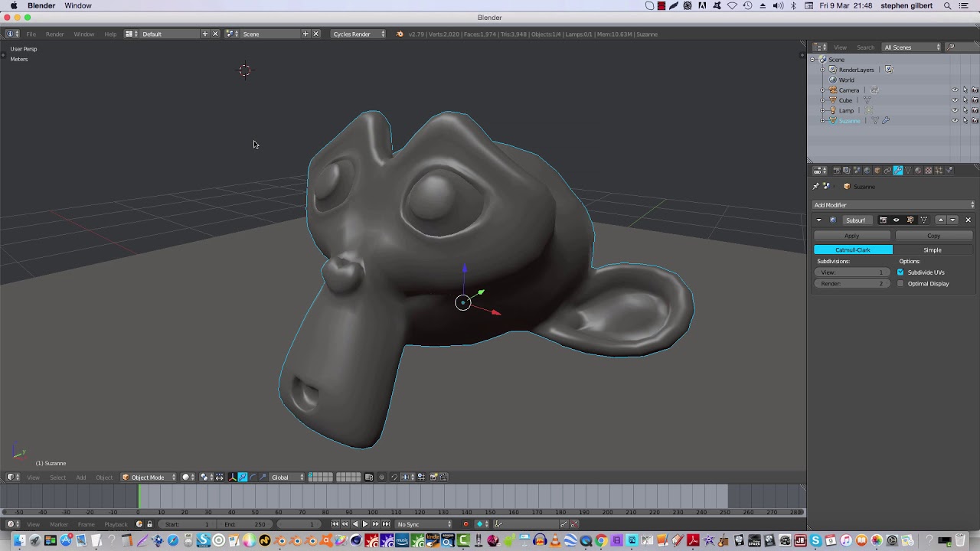Move the Subsurf modifier down in stack
This screenshot has width=980, height=551.
(x=952, y=220)
